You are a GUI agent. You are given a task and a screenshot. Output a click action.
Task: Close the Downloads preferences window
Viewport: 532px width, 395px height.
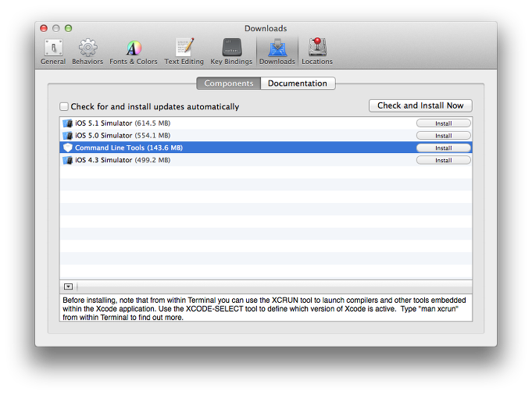pyautogui.click(x=44, y=28)
